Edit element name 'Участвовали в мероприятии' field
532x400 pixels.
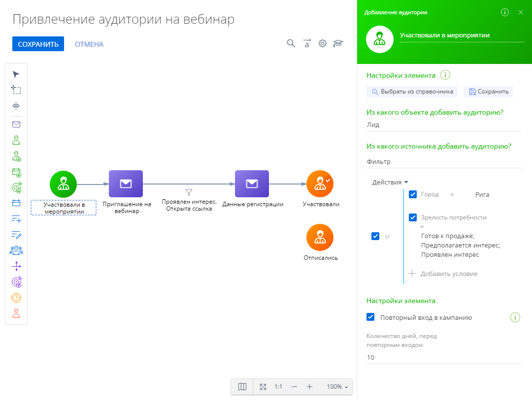(x=462, y=35)
